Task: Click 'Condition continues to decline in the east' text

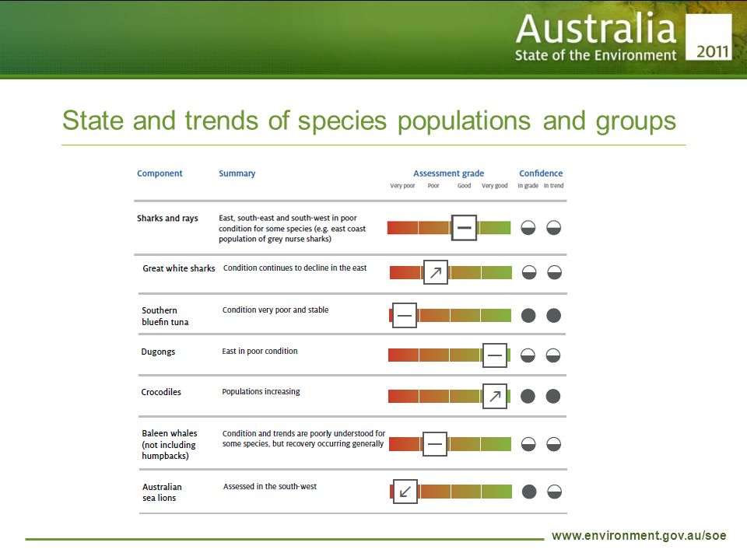Action: (295, 268)
